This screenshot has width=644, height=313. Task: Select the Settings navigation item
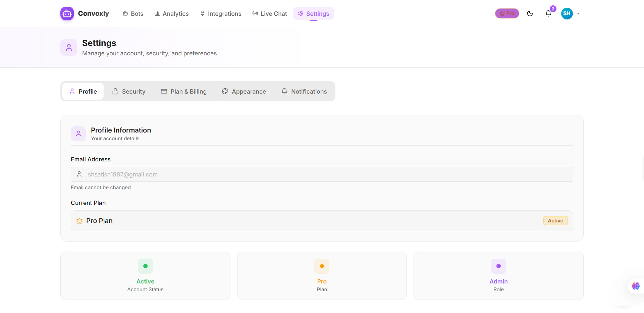coord(314,14)
